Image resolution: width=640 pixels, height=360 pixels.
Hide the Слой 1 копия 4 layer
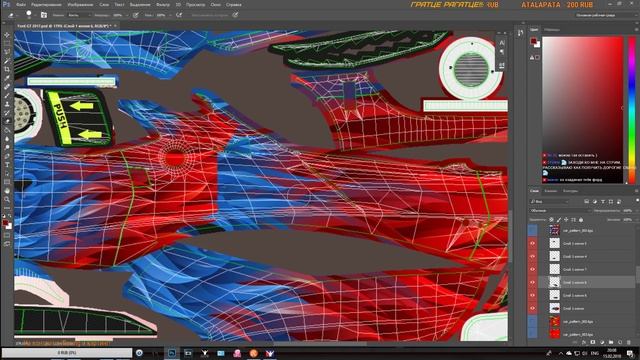point(532,256)
